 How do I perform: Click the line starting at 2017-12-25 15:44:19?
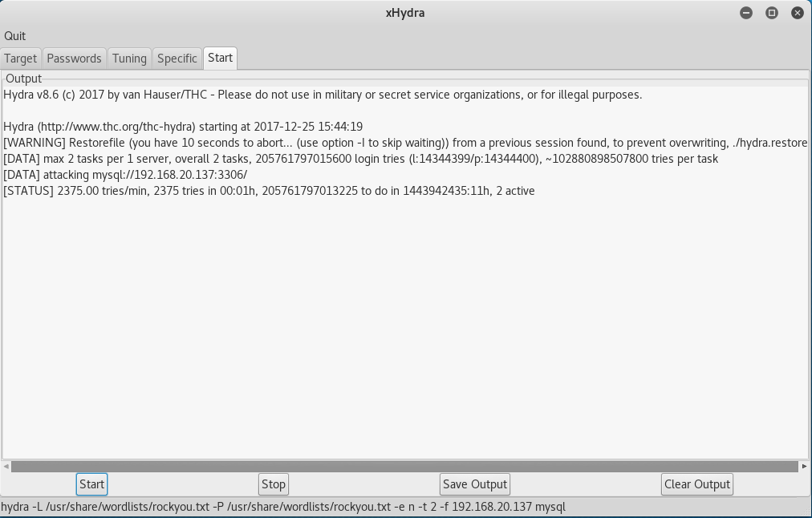(183, 127)
